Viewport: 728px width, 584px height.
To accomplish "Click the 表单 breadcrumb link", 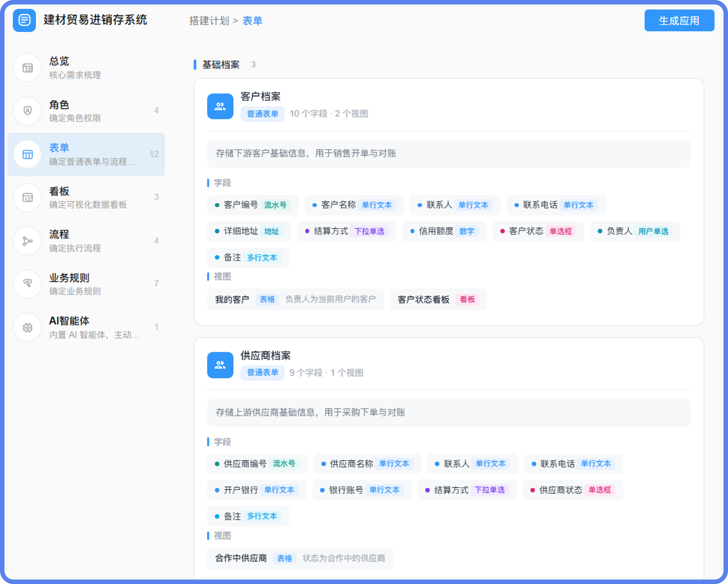I will (x=252, y=21).
